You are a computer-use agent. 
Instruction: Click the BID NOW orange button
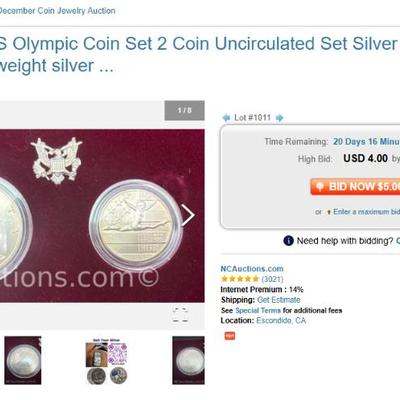[355, 186]
